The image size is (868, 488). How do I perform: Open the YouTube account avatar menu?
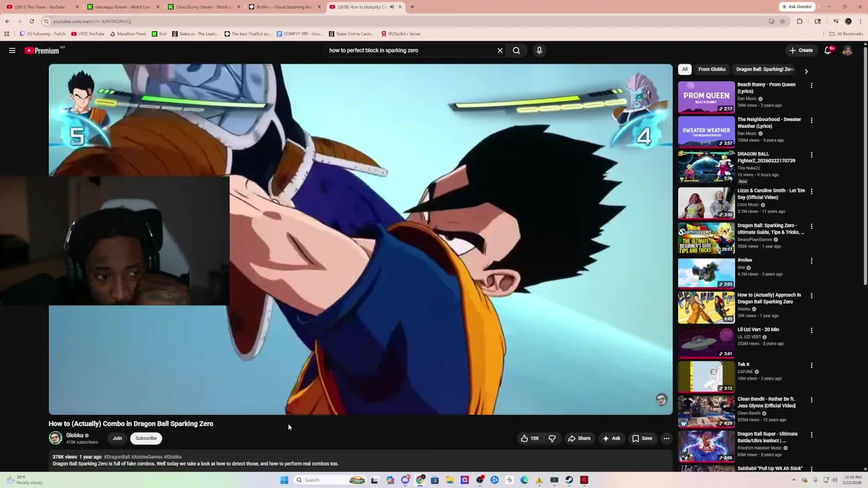click(847, 50)
